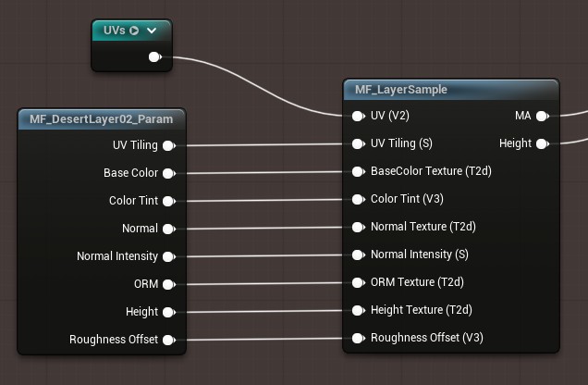Select the UVs node title bar
This screenshot has width=588, height=385.
131,31
